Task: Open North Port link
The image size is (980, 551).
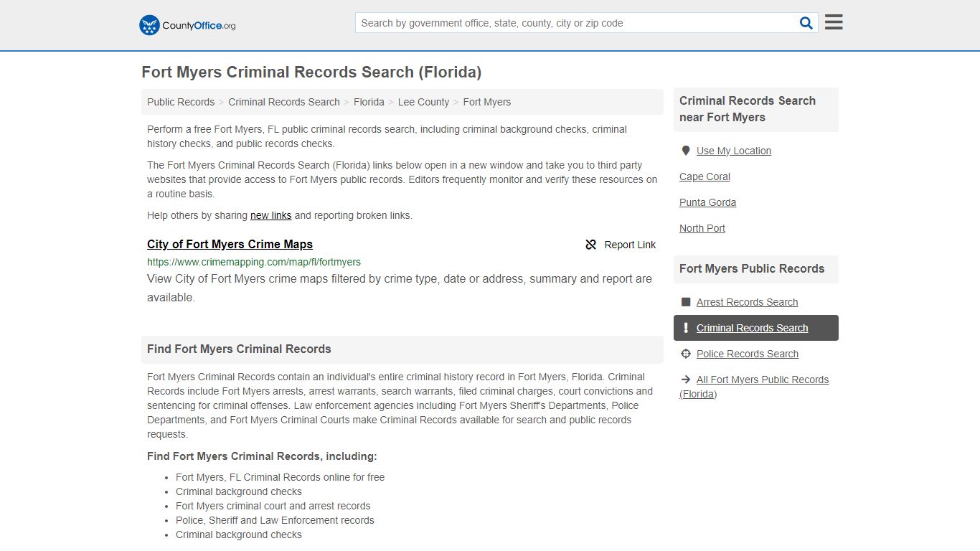Action: click(702, 228)
